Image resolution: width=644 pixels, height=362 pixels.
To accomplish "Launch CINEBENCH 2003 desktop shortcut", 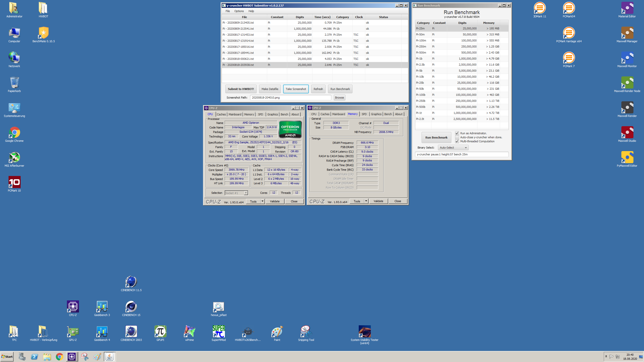I will tap(131, 333).
